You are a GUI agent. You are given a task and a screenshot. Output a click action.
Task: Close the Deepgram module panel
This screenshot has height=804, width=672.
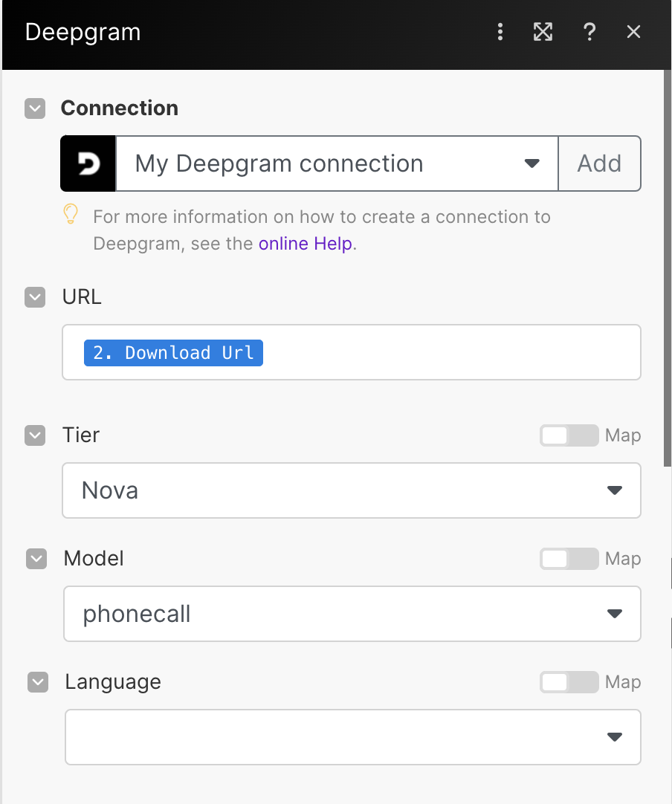click(x=633, y=32)
